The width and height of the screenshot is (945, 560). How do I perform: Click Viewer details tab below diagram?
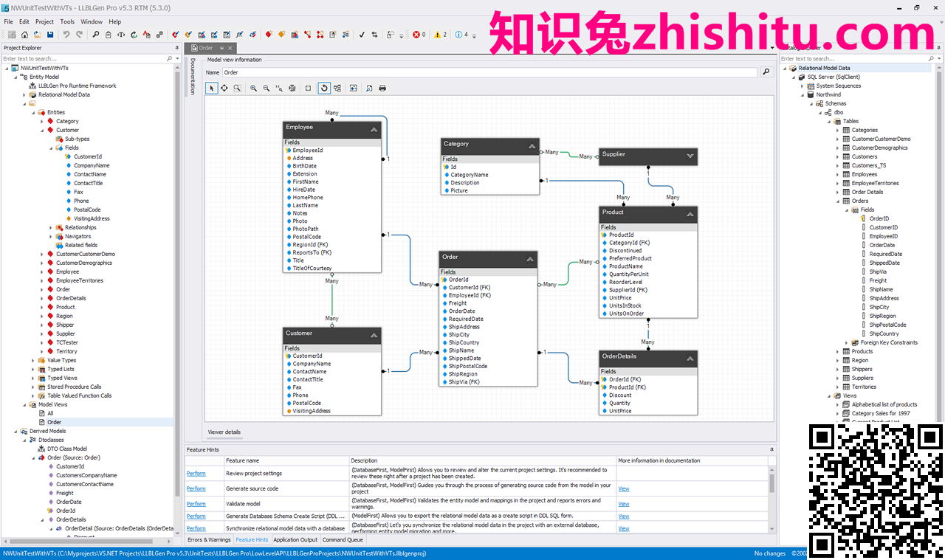[224, 432]
